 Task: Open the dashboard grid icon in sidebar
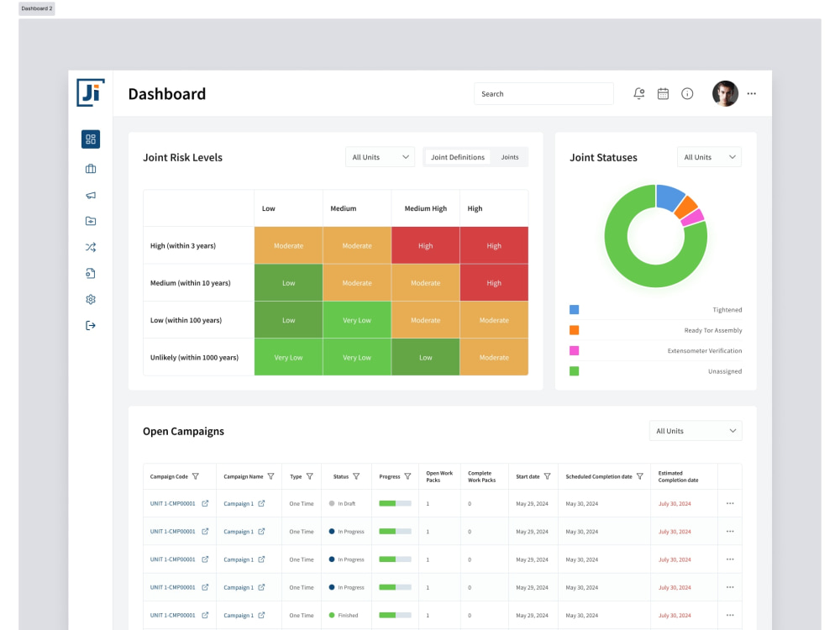tap(91, 139)
